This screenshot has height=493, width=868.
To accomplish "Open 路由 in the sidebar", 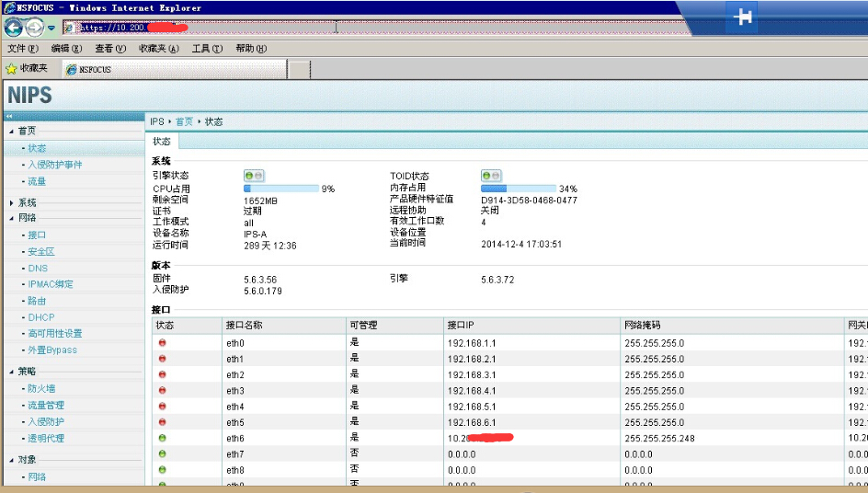I will [x=37, y=301].
